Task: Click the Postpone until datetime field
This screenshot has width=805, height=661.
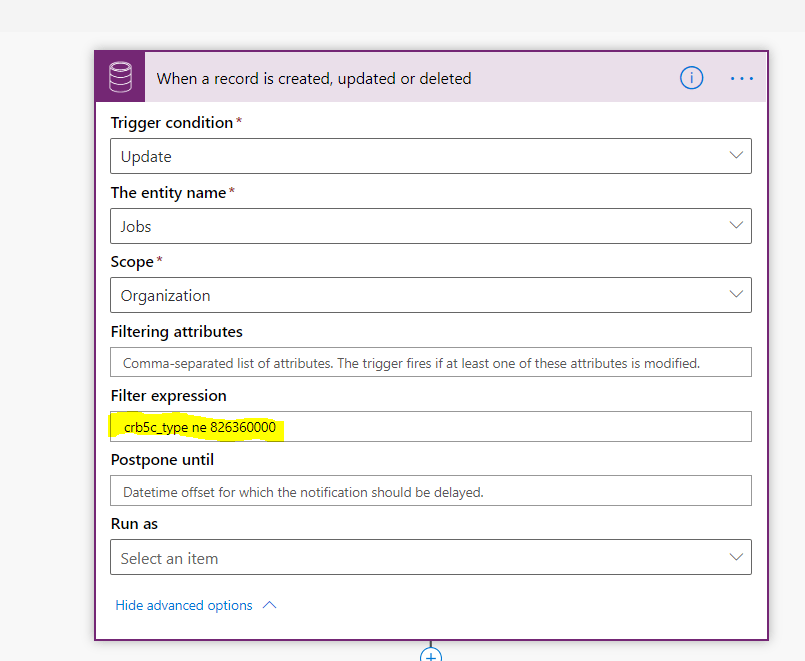Action: [430, 491]
